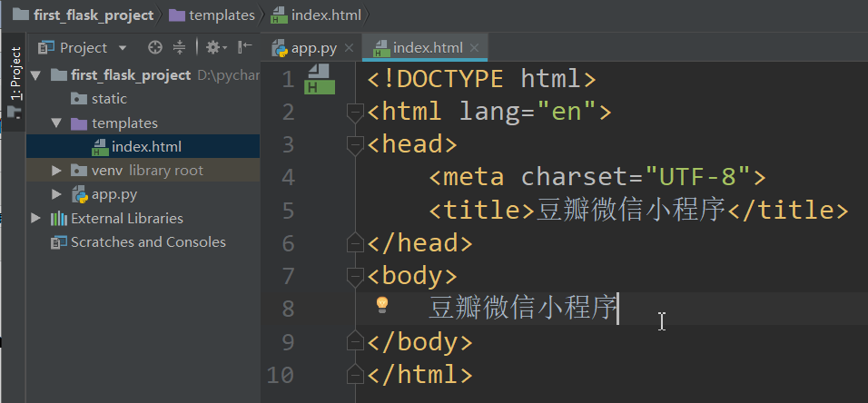Hide the Project tool window
This screenshot has height=403, width=868.
coord(244,47)
